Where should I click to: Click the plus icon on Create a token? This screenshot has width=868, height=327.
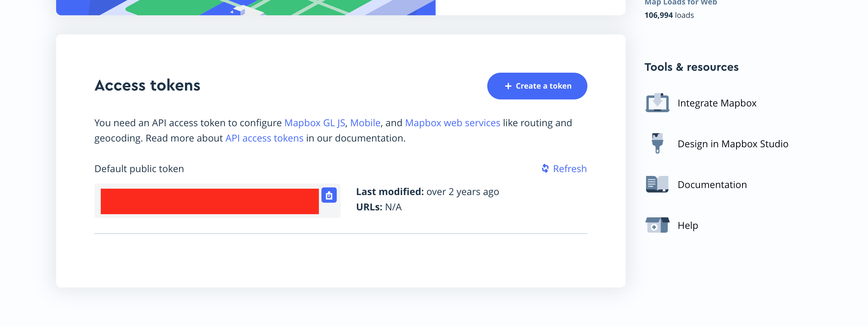508,86
